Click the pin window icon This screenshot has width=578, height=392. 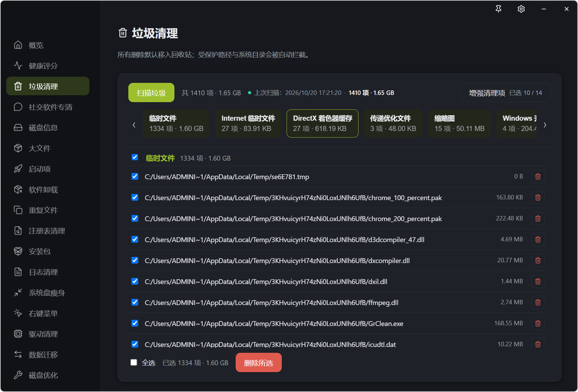pyautogui.click(x=499, y=9)
